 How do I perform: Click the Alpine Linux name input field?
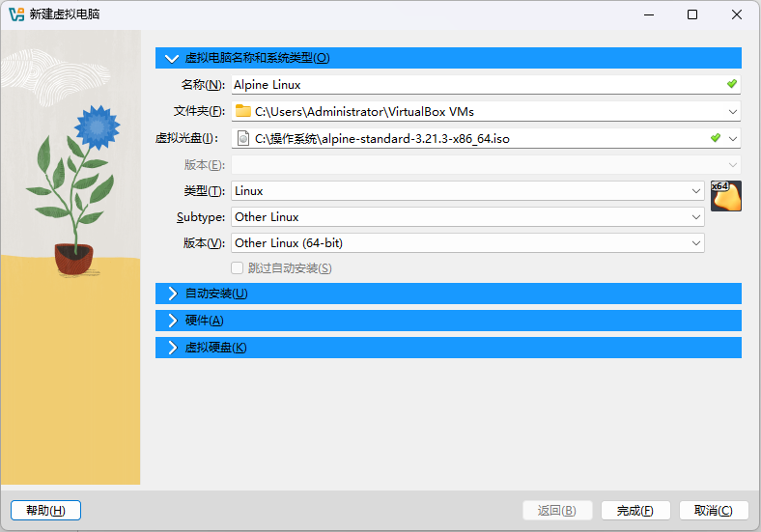[486, 84]
